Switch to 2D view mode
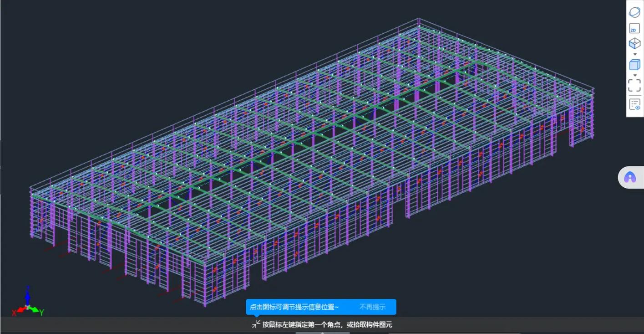The width and height of the screenshot is (644, 334). click(634, 28)
